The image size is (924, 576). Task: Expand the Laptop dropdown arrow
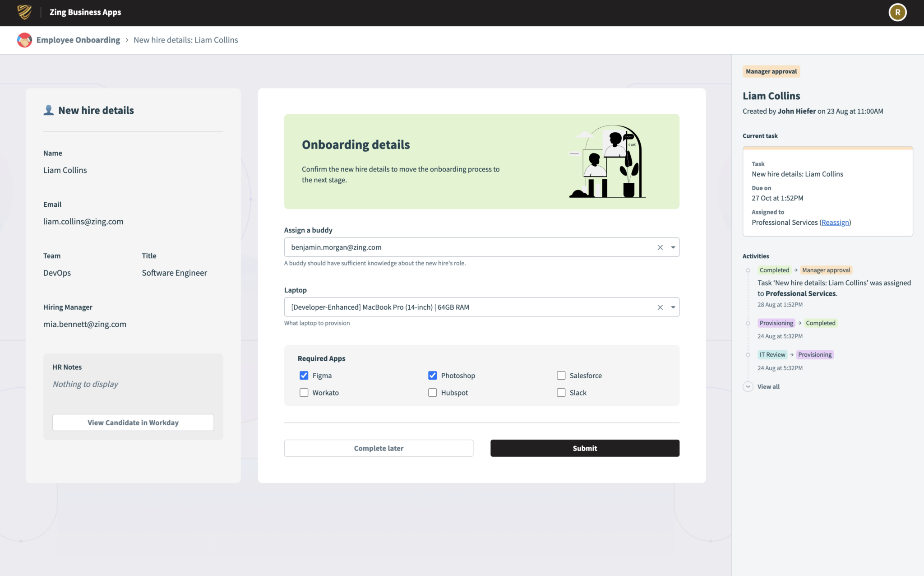coord(673,307)
